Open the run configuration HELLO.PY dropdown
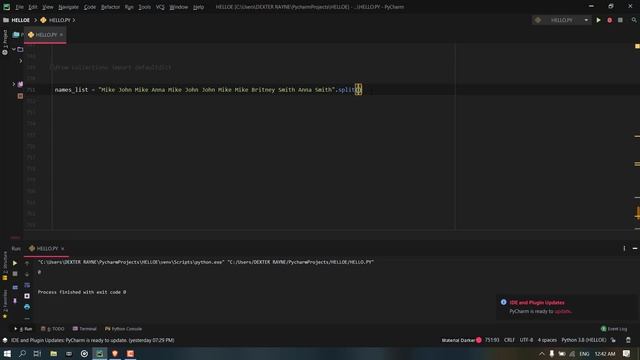 tap(562, 20)
